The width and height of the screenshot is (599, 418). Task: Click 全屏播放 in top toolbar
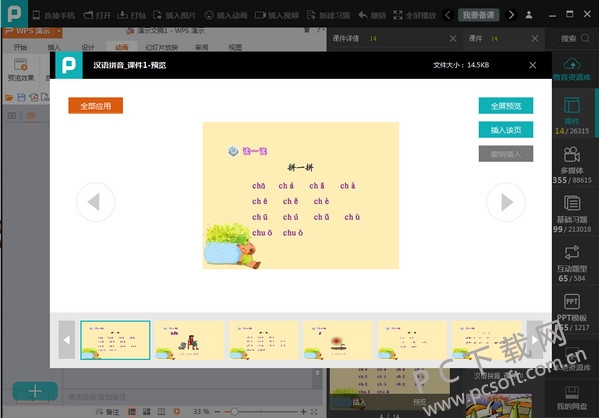pos(414,15)
